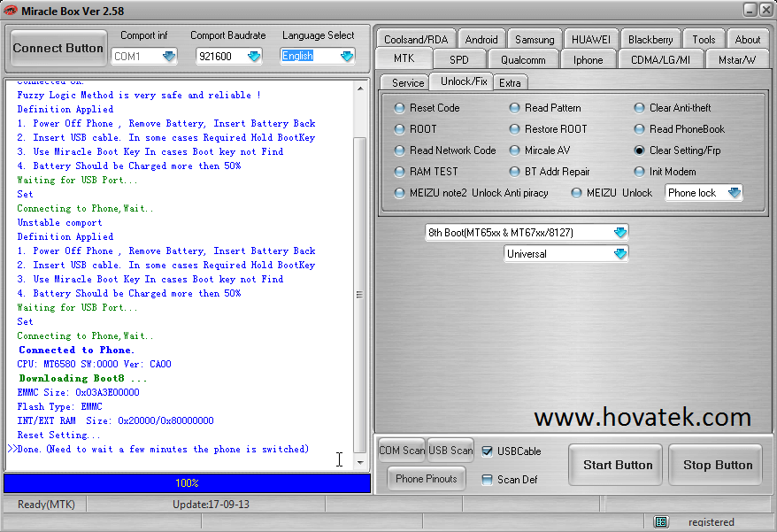Open the Samsung tab
Image resolution: width=777 pixels, height=532 pixels.
pos(535,39)
